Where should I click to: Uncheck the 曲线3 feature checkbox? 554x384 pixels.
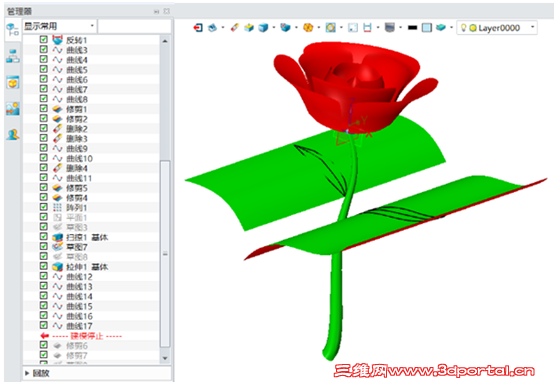(43, 49)
